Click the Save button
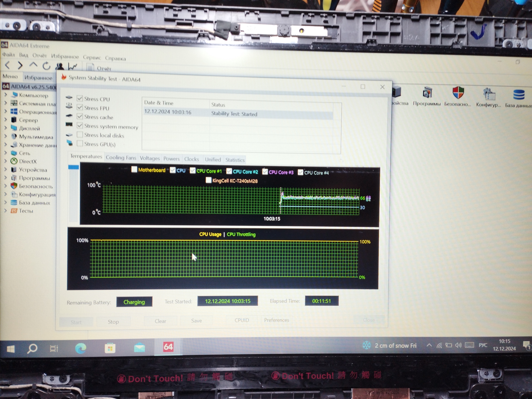This screenshot has width=532, height=399. 196,321
